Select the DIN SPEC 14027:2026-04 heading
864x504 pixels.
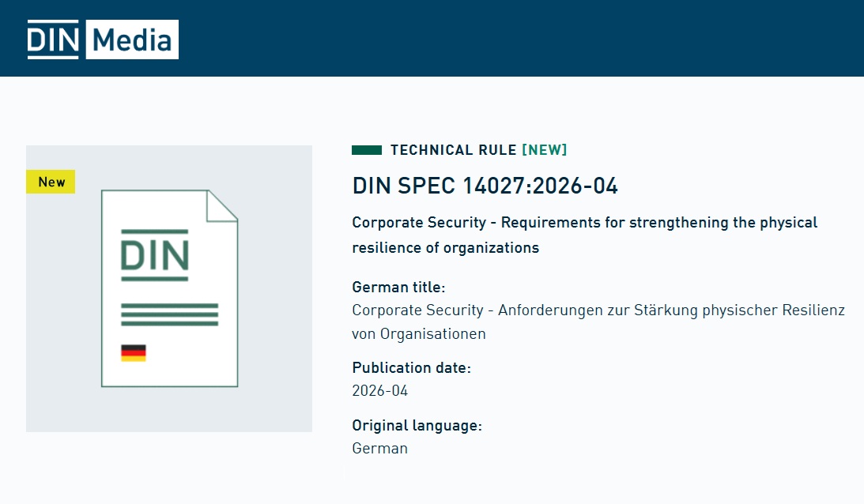coord(485,186)
